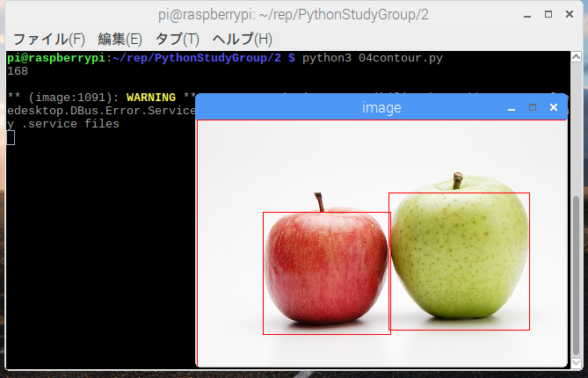588x378 pixels.
Task: Open the ヘルプ(H) menu
Action: (x=243, y=39)
